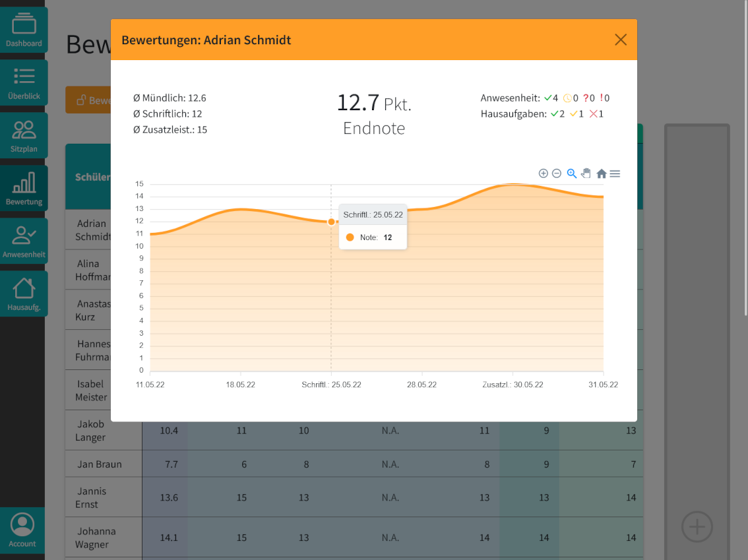Open Dashboard from the sidebar
The image size is (748, 560).
tap(24, 30)
